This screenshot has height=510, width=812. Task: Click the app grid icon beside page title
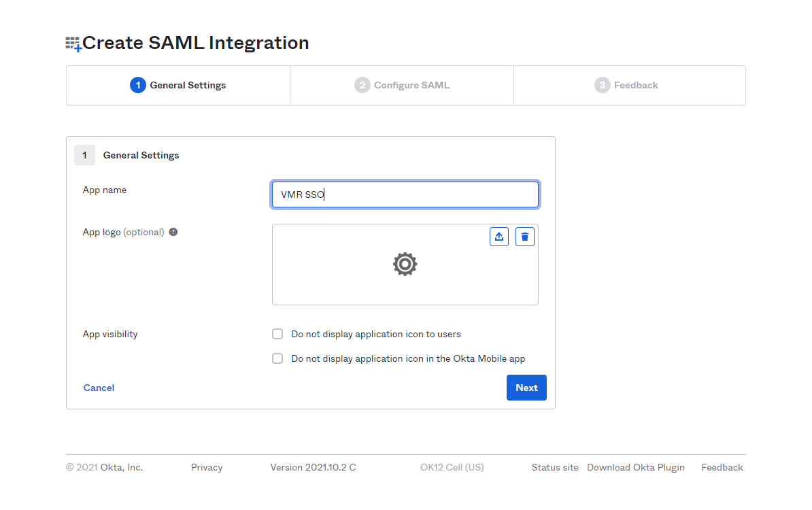73,44
